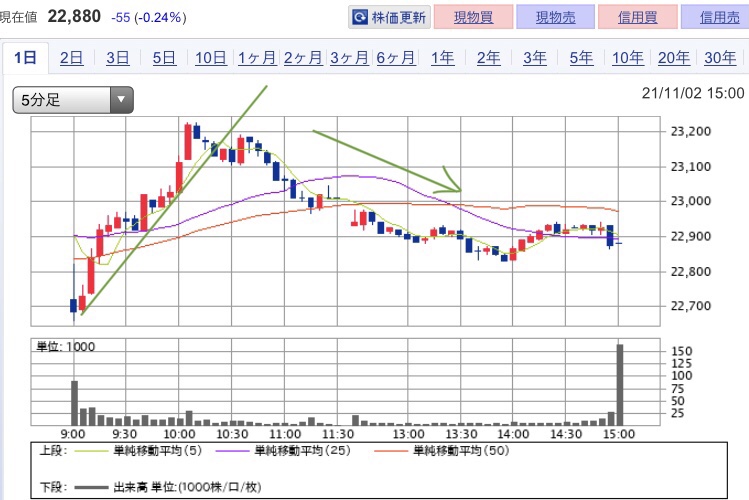Switch chart to 1ヶ月 period
This screenshot has height=500, width=749.
[x=257, y=58]
